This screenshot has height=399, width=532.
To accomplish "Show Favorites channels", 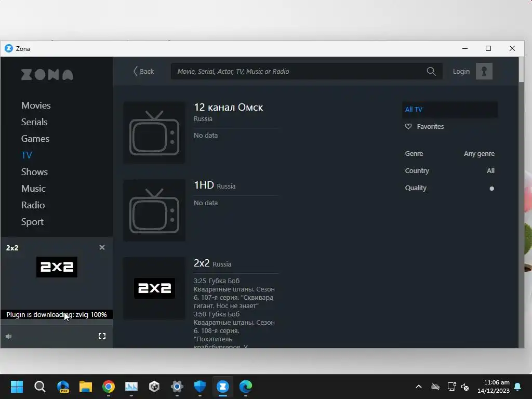I will coord(430,126).
